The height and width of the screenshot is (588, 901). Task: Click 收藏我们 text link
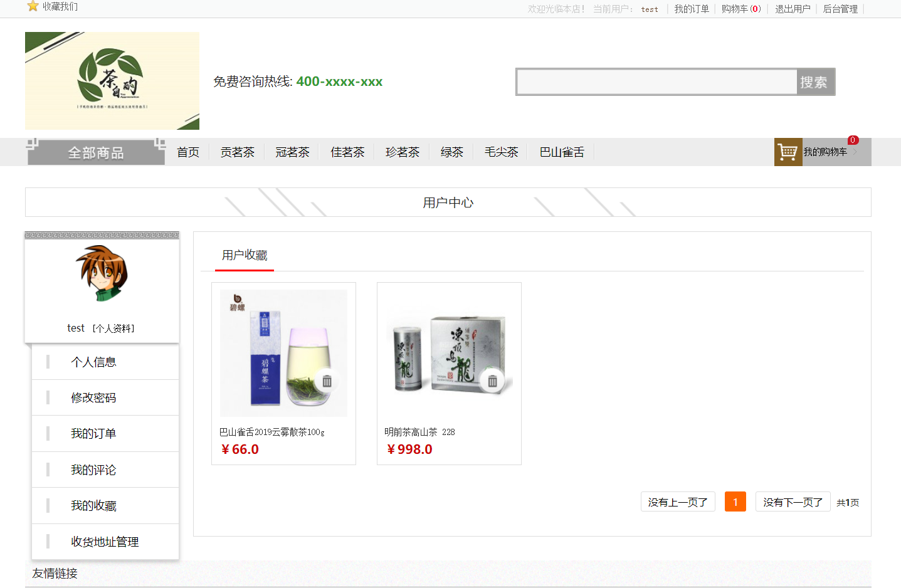pos(60,6)
